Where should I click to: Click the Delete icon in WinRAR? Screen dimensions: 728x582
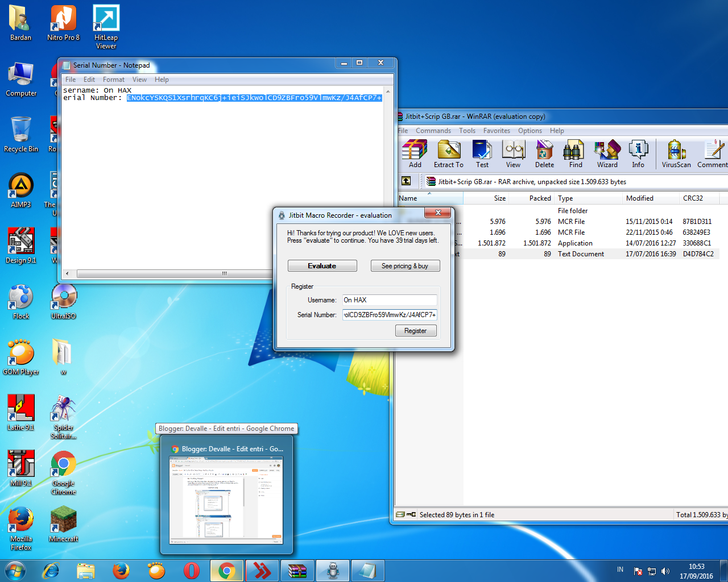point(544,153)
